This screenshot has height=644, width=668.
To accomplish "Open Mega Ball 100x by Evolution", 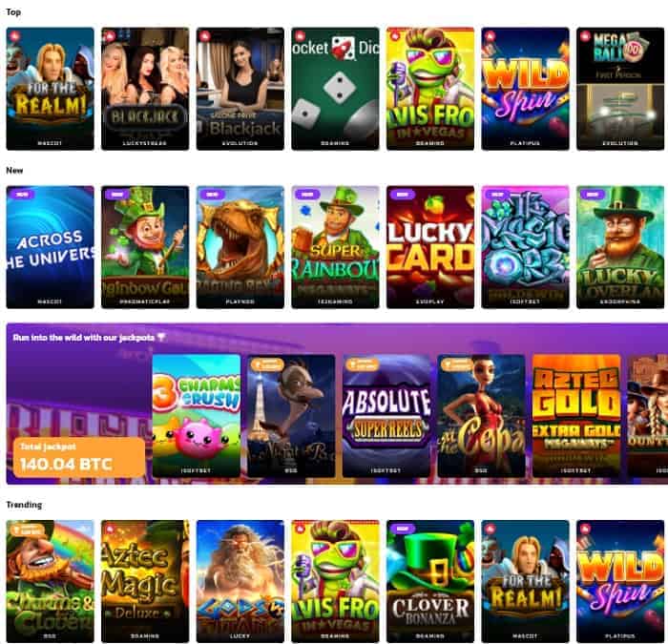I will click(x=620, y=89).
